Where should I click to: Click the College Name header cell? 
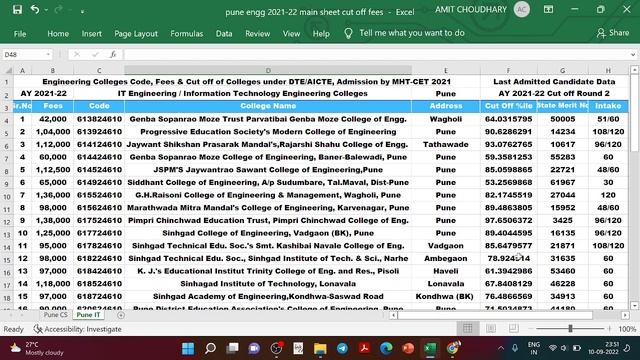coord(268,106)
